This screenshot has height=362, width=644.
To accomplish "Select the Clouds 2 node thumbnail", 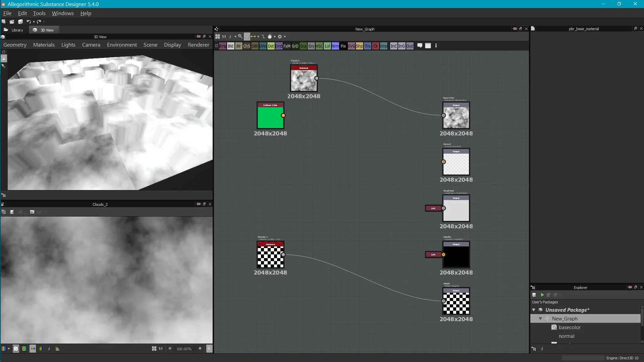I will point(304,78).
